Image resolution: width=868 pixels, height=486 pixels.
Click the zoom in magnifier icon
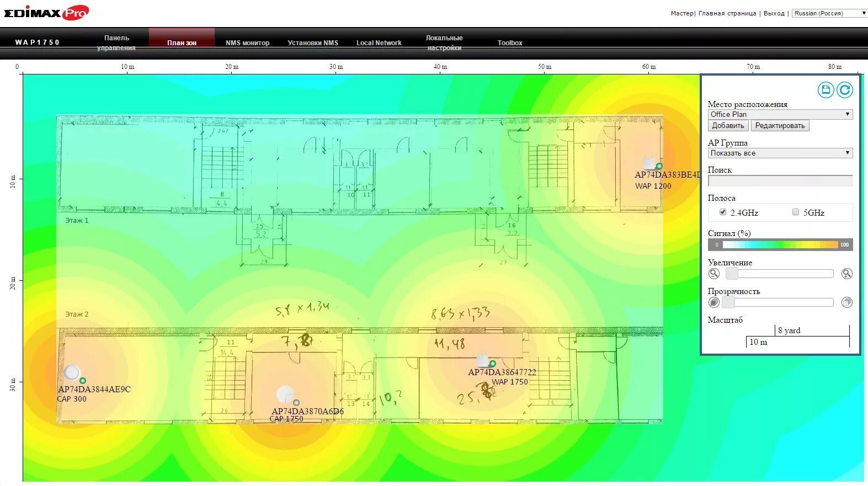[847, 274]
